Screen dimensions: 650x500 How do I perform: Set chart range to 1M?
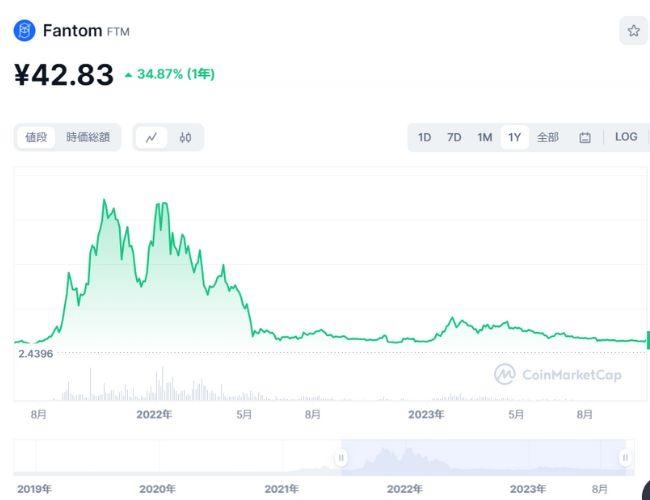tap(484, 137)
